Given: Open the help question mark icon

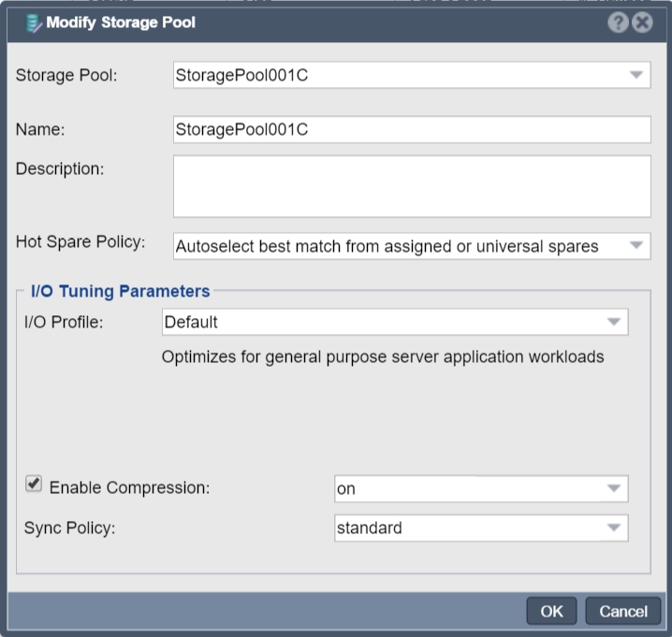Looking at the screenshot, I should 618,22.
